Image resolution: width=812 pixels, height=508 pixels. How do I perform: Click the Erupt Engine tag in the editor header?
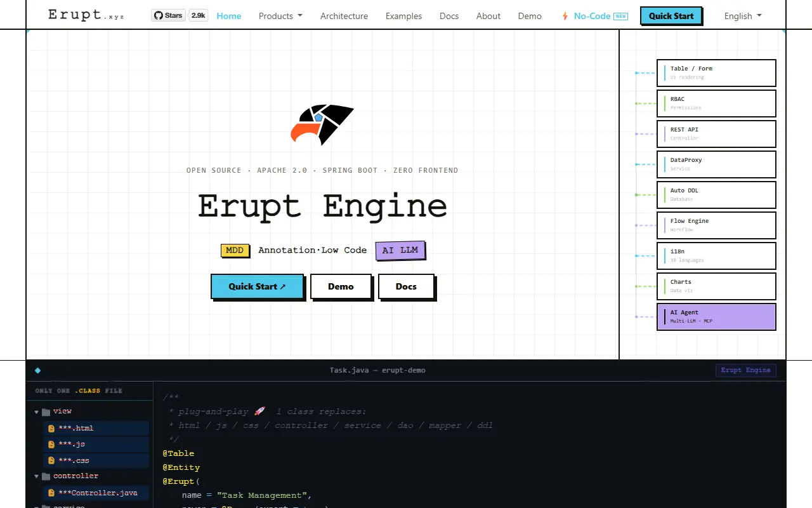[x=746, y=370]
